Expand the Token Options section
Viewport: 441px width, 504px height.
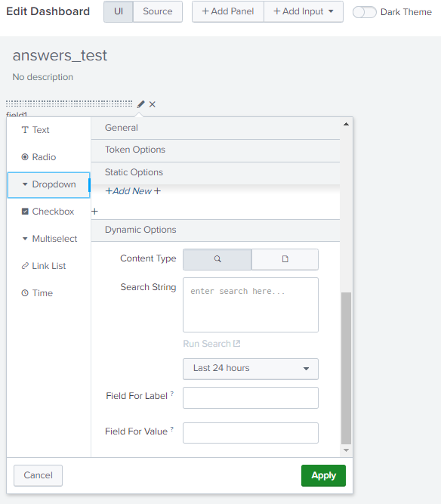tap(215, 150)
